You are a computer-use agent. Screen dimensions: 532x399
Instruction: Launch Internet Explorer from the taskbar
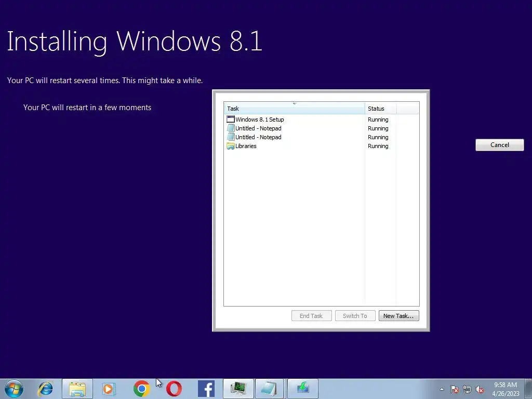pos(46,389)
